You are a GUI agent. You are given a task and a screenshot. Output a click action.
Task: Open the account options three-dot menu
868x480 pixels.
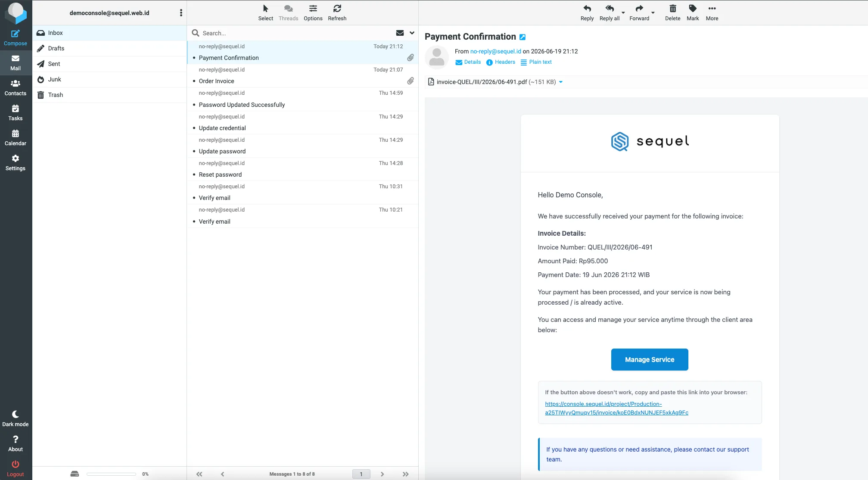point(181,13)
